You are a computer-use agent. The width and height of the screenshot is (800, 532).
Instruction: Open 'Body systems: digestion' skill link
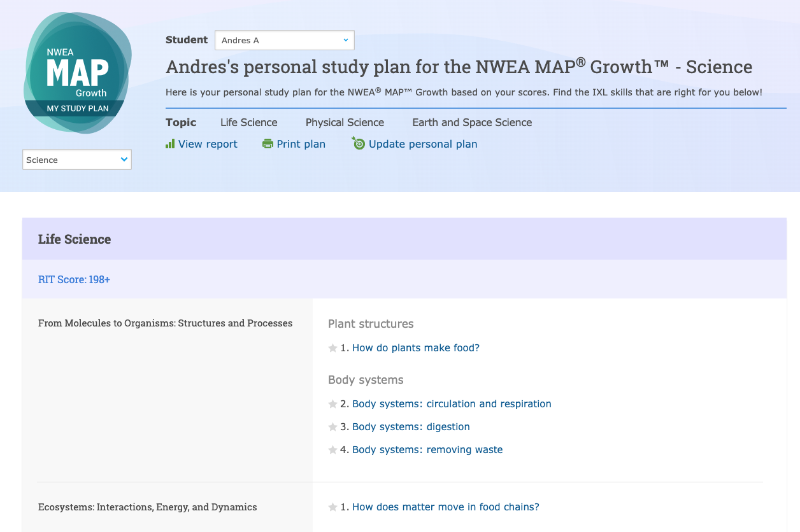pyautogui.click(x=411, y=427)
